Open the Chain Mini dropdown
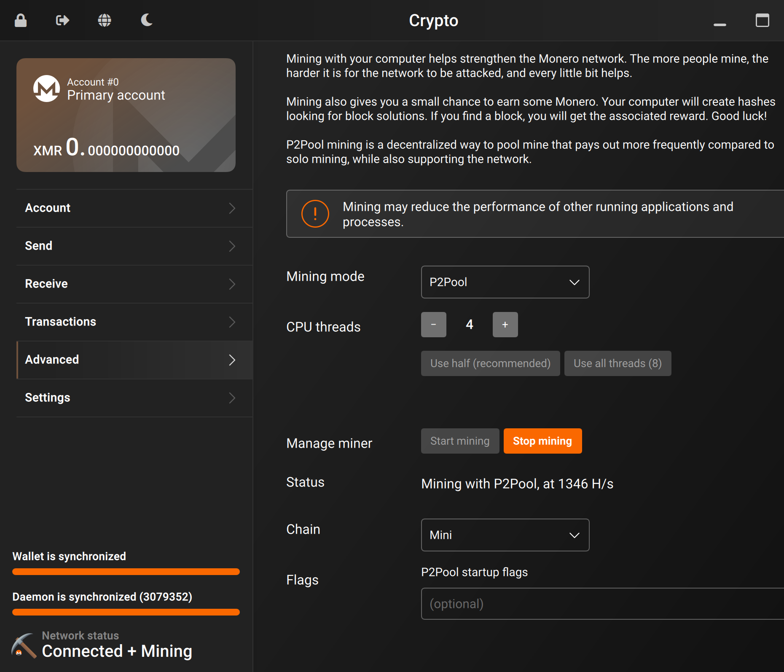The width and height of the screenshot is (784, 672). pyautogui.click(x=505, y=535)
